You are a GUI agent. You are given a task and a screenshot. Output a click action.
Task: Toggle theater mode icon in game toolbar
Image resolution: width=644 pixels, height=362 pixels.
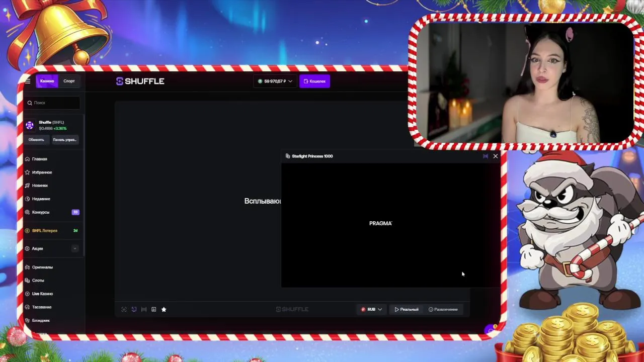(144, 309)
